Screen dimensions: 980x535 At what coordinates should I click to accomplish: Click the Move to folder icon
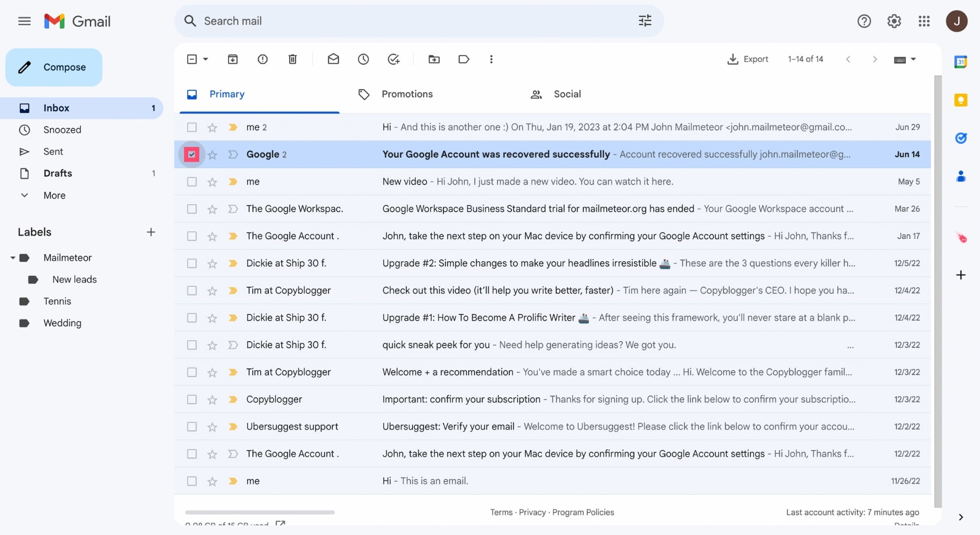[434, 59]
